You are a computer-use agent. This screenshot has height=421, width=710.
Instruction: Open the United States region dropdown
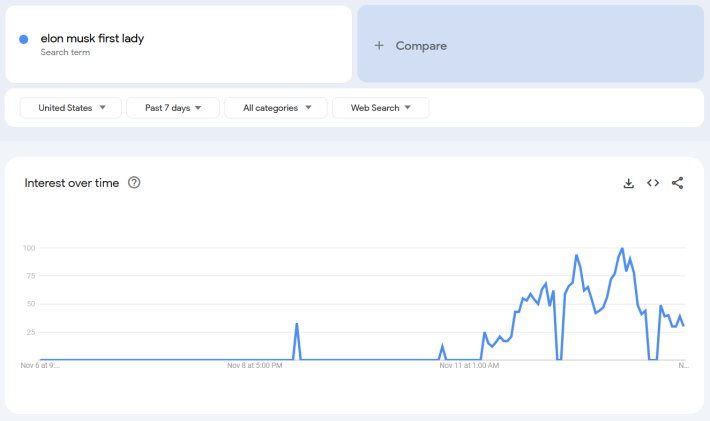(x=71, y=108)
